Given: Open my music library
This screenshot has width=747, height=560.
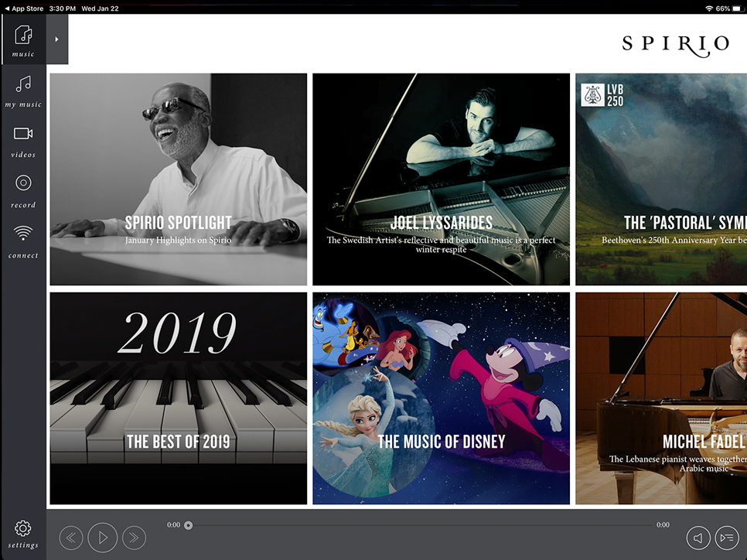Looking at the screenshot, I should [23, 91].
